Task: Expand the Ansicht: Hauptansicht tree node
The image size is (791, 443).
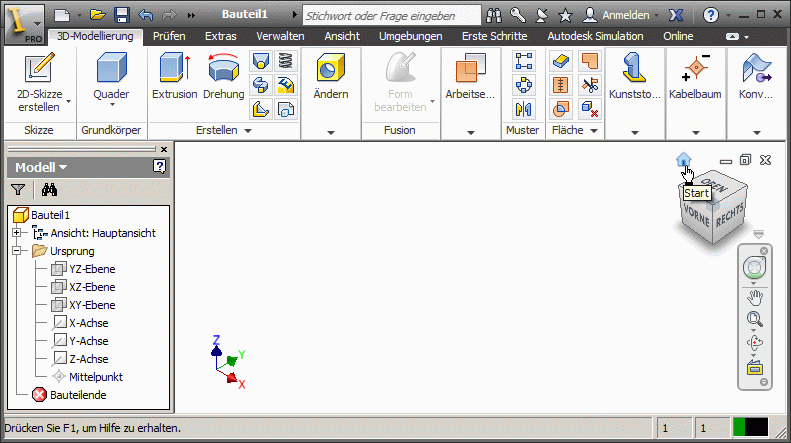Action: (17, 233)
